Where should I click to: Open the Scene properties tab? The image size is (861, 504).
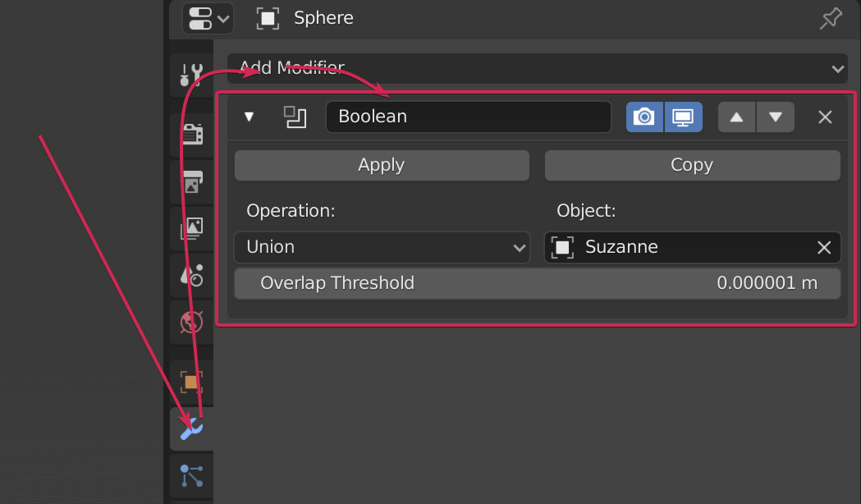pyautogui.click(x=190, y=275)
